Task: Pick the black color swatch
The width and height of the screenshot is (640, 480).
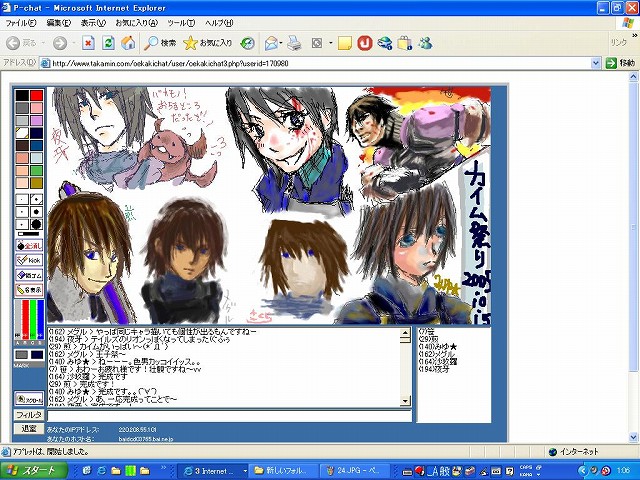Action: (22, 96)
